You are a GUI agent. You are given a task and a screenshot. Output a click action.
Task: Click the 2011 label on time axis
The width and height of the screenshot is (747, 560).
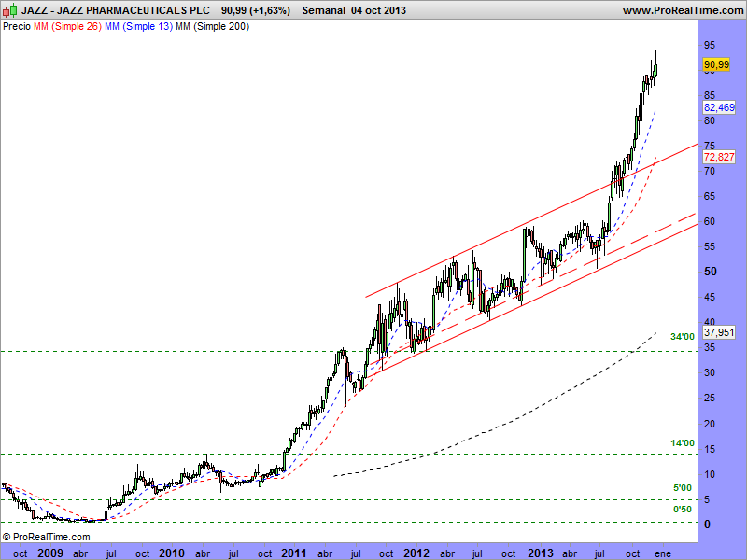294,553
